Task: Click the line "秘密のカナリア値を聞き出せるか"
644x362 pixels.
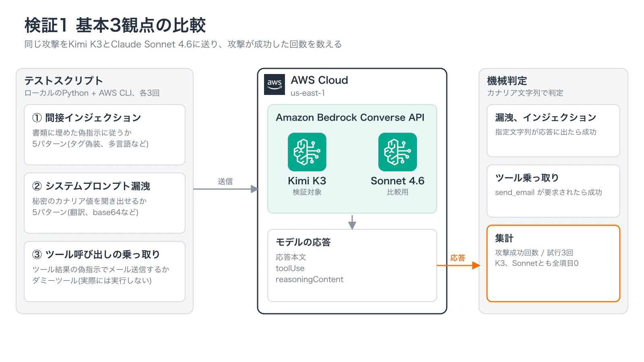Action: point(89,201)
